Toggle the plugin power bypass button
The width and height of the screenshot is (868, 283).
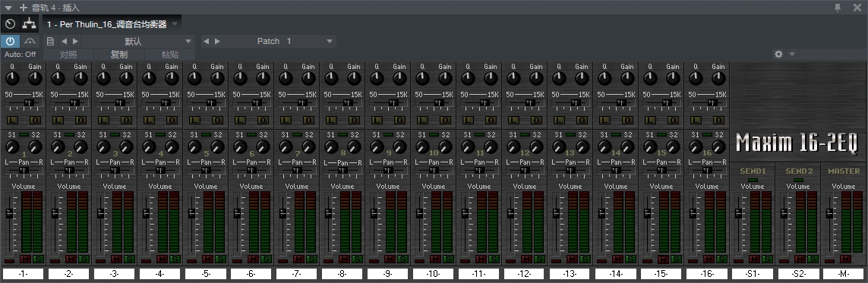coord(10,41)
